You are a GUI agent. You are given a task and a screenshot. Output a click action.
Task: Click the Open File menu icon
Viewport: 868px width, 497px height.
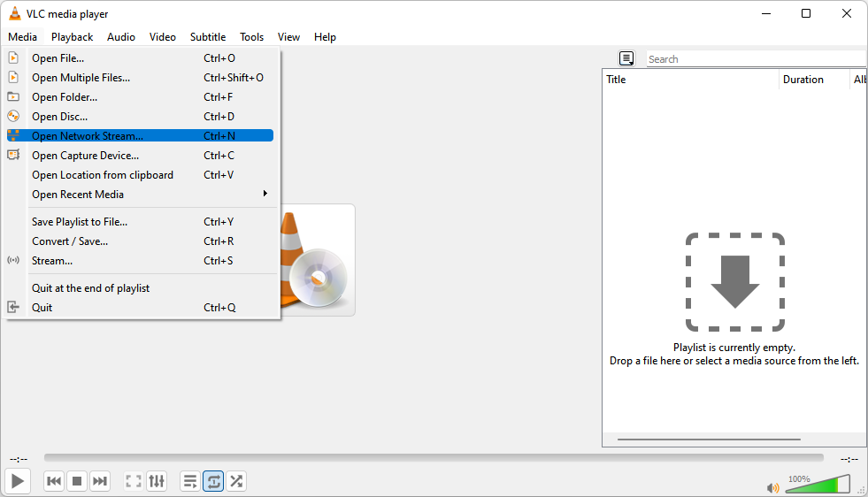pos(13,58)
